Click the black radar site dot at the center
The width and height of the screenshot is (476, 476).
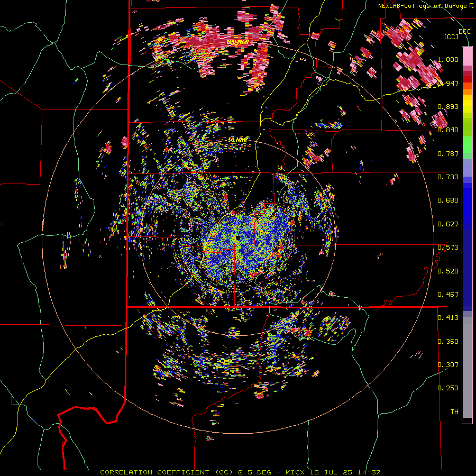coord(237,238)
